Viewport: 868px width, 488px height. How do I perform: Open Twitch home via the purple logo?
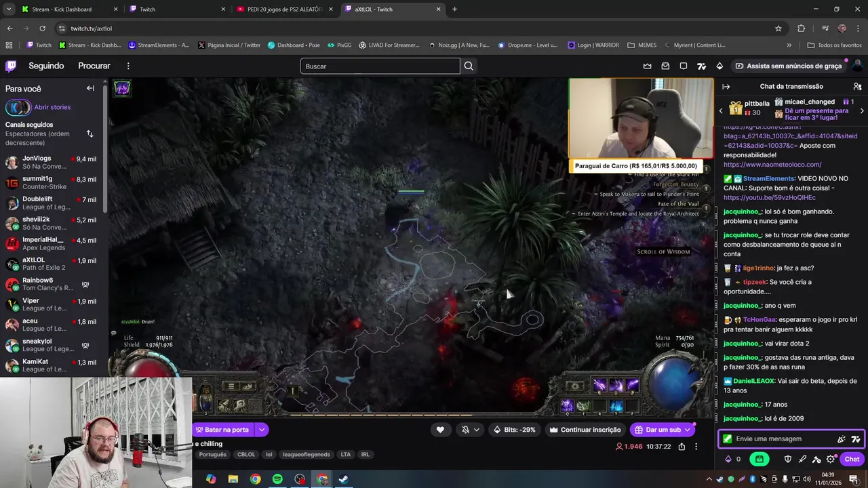(x=11, y=66)
